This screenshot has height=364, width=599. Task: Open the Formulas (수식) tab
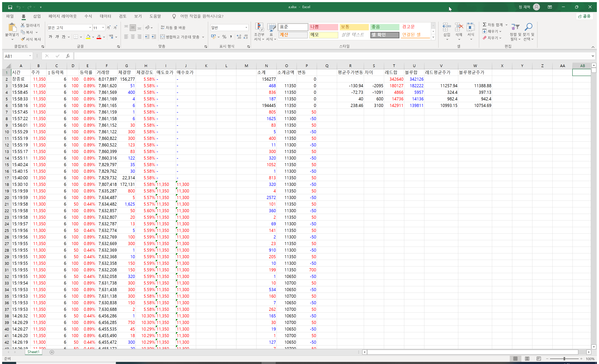[x=88, y=16]
